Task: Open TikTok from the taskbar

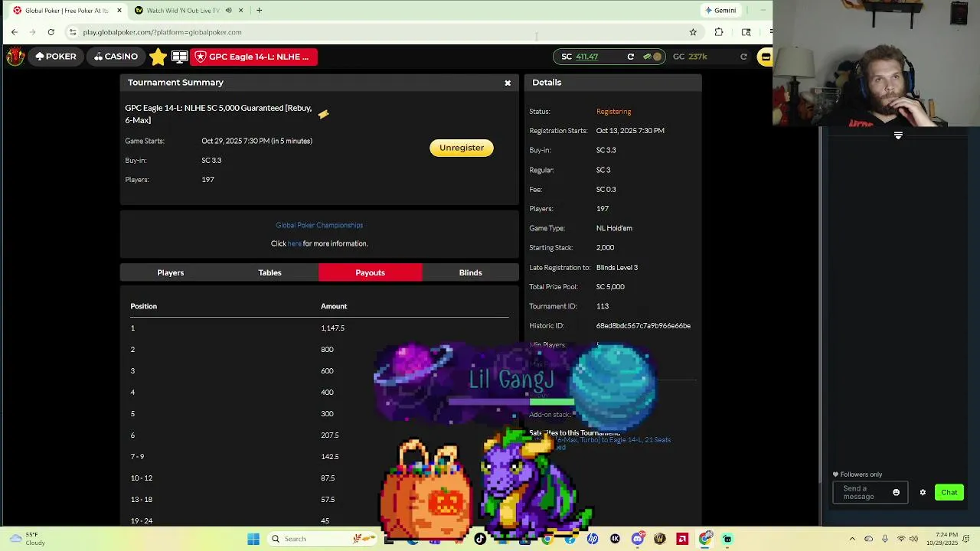Action: [x=480, y=539]
